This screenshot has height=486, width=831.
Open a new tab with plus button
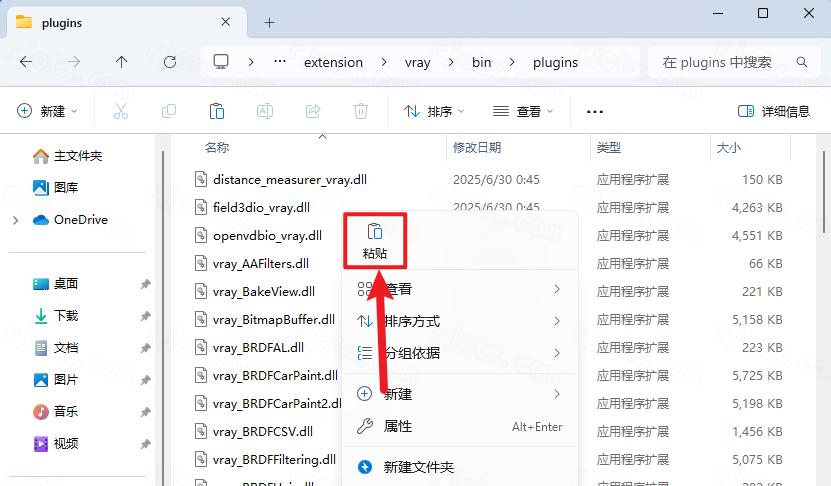click(269, 22)
